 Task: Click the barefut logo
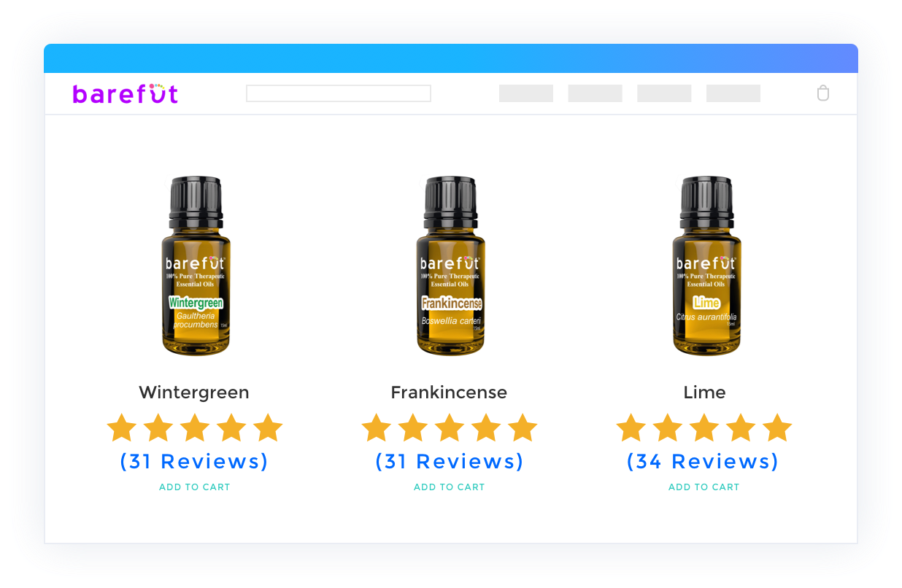126,93
